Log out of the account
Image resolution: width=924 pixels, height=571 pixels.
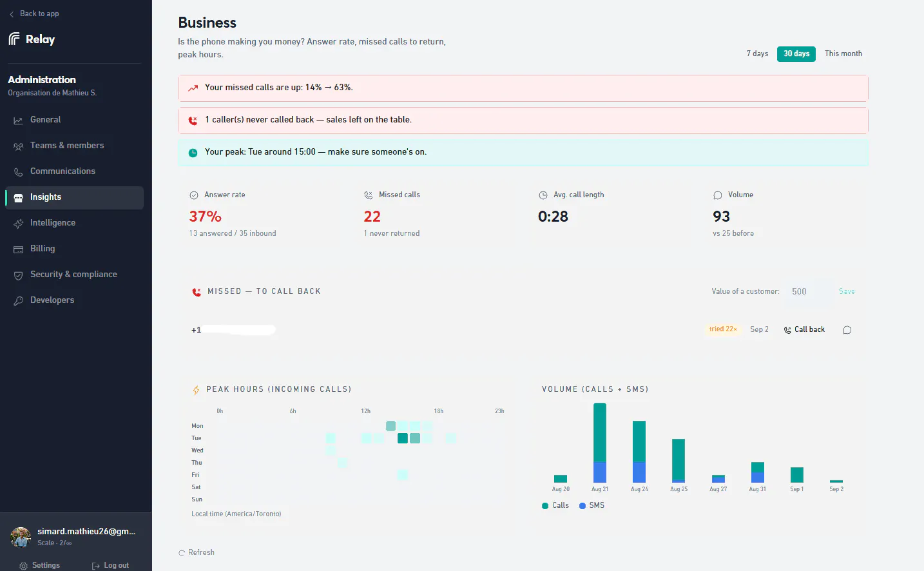point(110,565)
